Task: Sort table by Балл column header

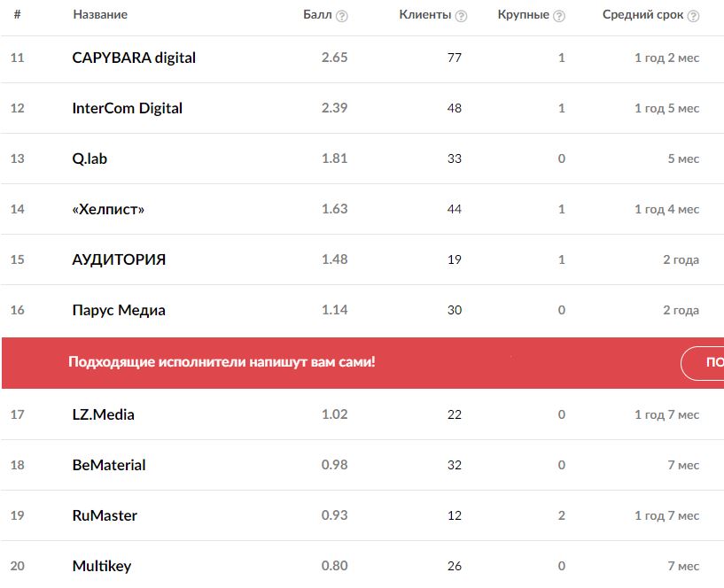Action: (317, 15)
